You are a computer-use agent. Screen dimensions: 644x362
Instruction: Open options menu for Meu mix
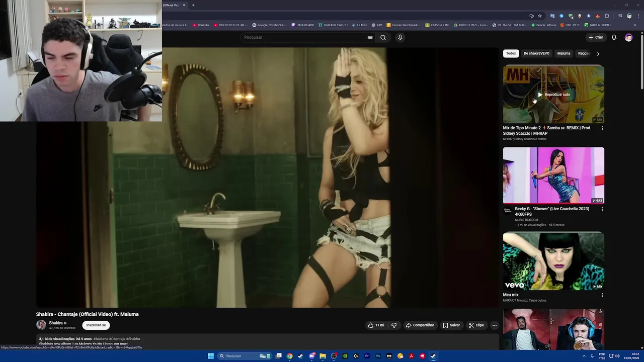point(602,295)
